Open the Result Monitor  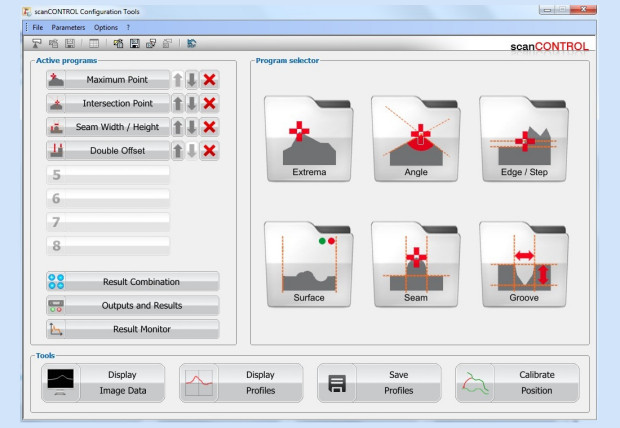coord(132,329)
